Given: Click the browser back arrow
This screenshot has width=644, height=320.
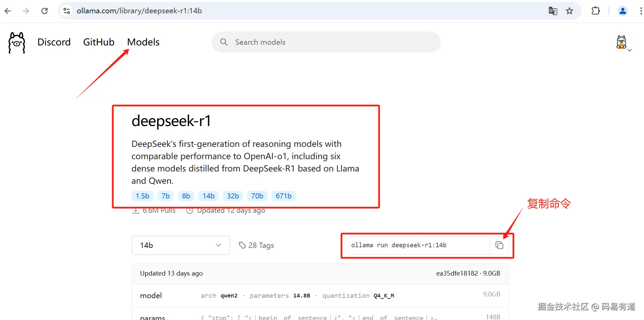Looking at the screenshot, I should pyautogui.click(x=8, y=11).
